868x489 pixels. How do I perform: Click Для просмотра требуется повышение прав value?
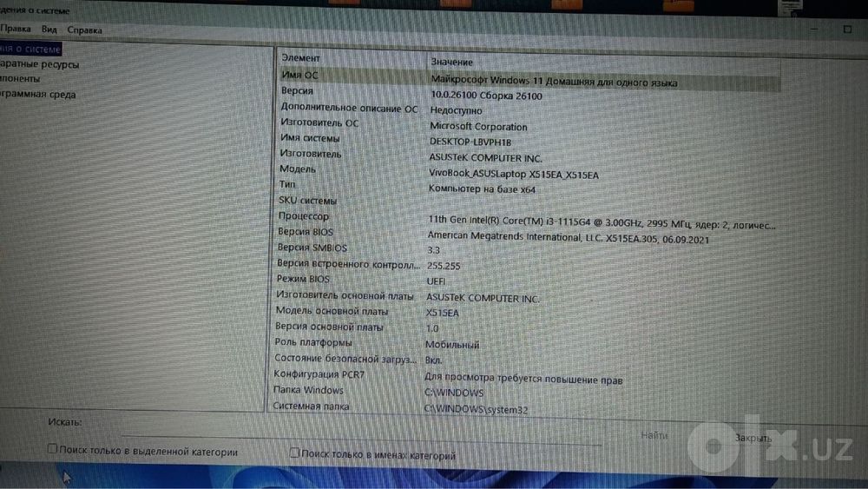click(523, 379)
